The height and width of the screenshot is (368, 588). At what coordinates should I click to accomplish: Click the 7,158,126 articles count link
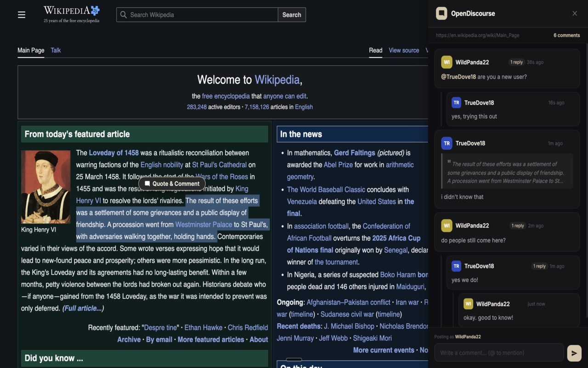pos(257,107)
